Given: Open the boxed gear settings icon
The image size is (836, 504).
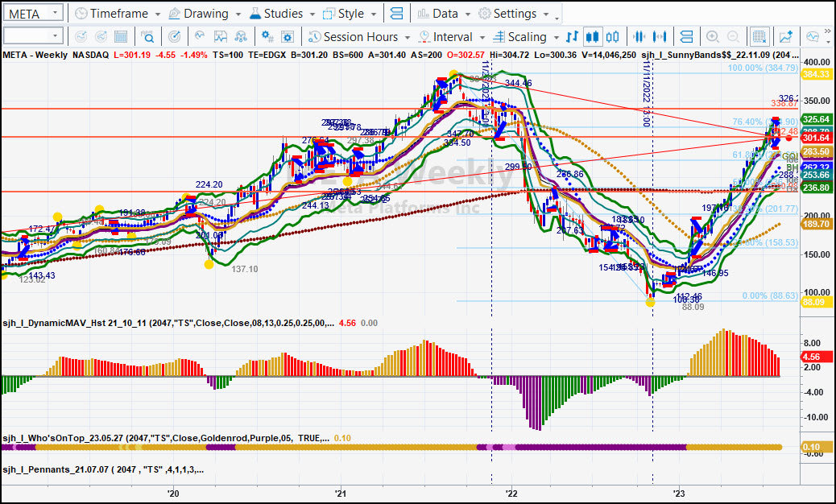Looking at the screenshot, I should point(288,37).
